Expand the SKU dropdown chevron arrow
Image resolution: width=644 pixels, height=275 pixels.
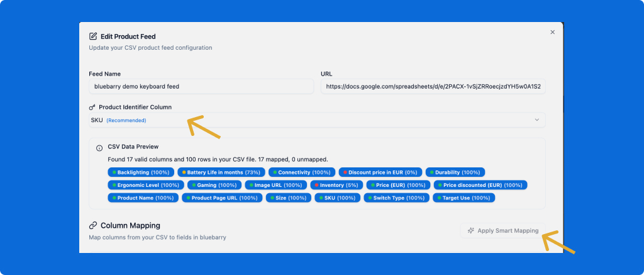tap(536, 120)
